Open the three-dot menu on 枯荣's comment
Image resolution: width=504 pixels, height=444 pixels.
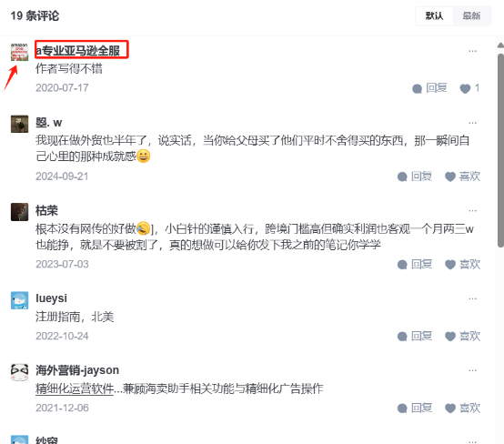tap(472, 210)
